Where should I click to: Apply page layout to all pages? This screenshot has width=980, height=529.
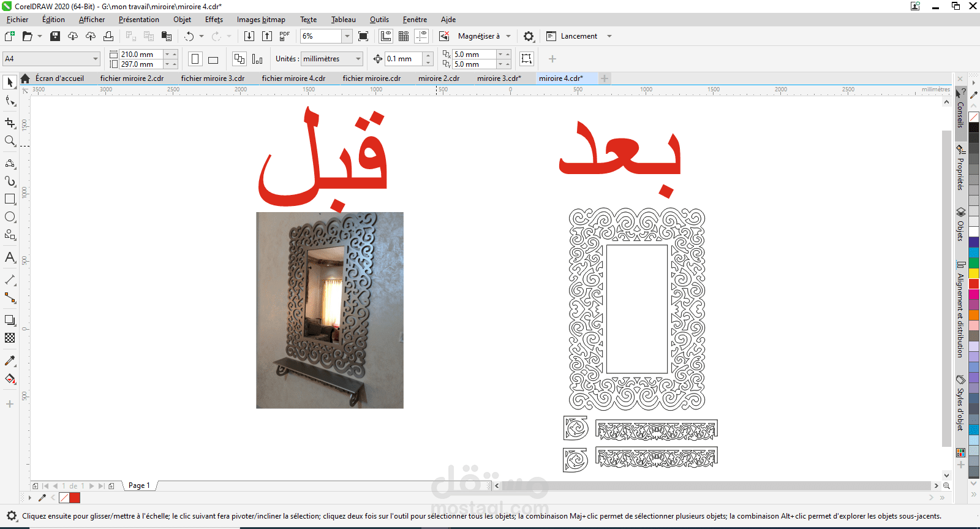[239, 59]
